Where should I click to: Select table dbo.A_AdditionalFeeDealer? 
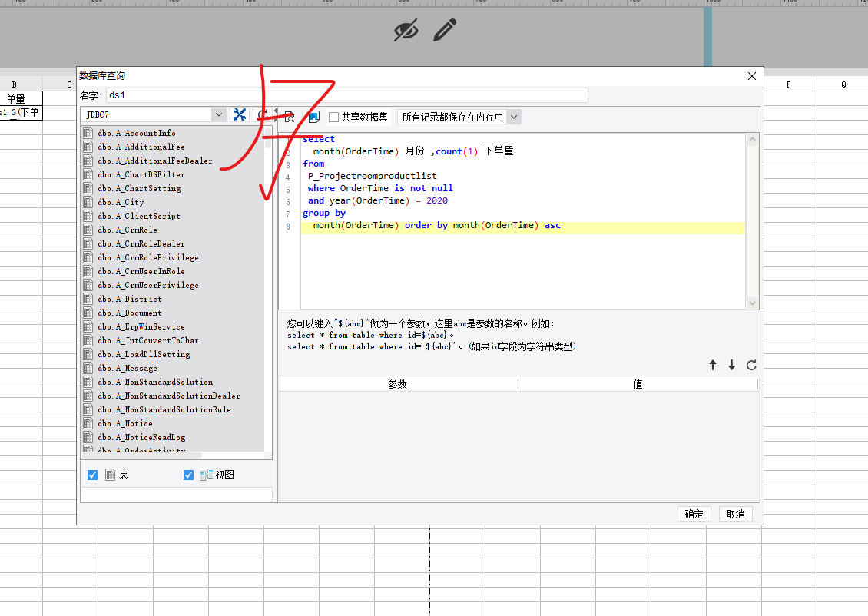[155, 161]
